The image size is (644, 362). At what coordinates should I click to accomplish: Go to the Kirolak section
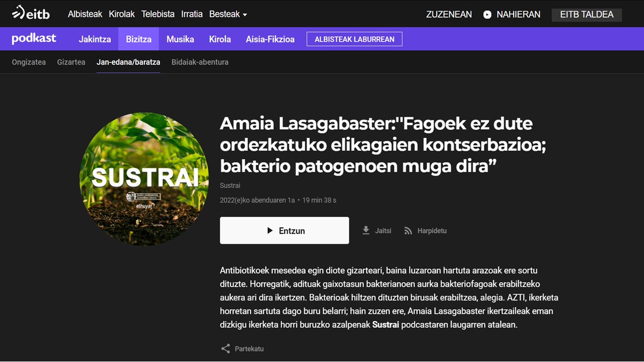[122, 14]
